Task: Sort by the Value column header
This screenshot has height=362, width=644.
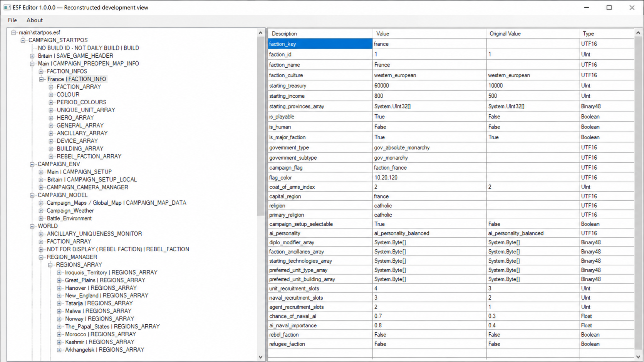Action: [x=429, y=33]
